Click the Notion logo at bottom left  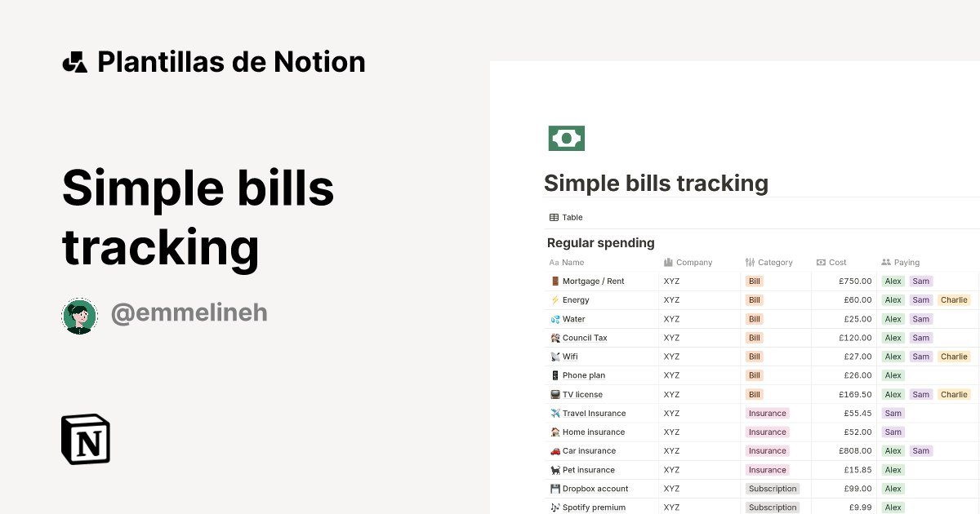click(85, 440)
